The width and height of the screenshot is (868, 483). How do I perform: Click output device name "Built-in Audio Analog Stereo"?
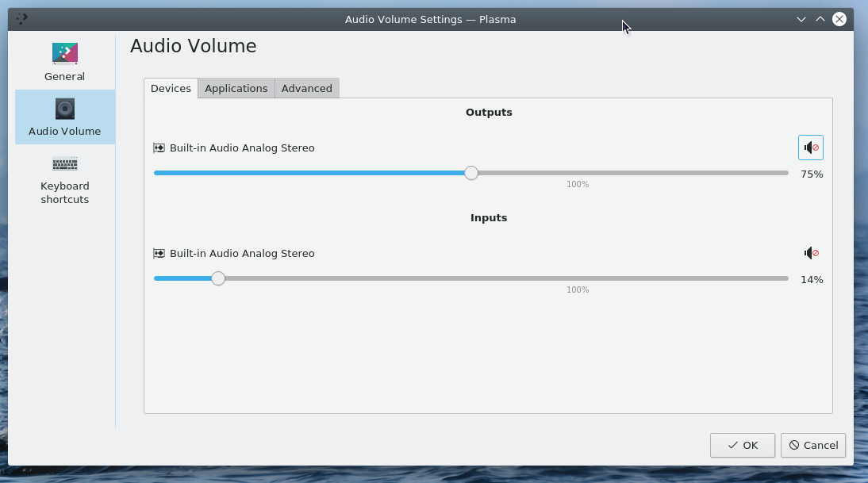click(242, 148)
